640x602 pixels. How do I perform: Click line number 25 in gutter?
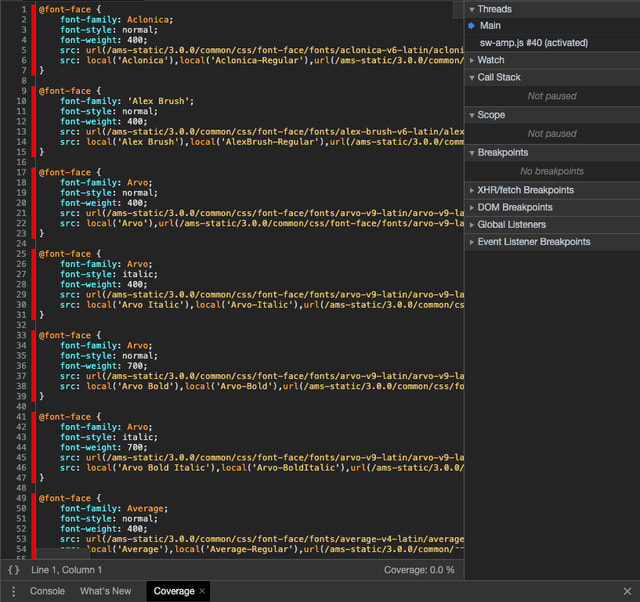[21, 253]
